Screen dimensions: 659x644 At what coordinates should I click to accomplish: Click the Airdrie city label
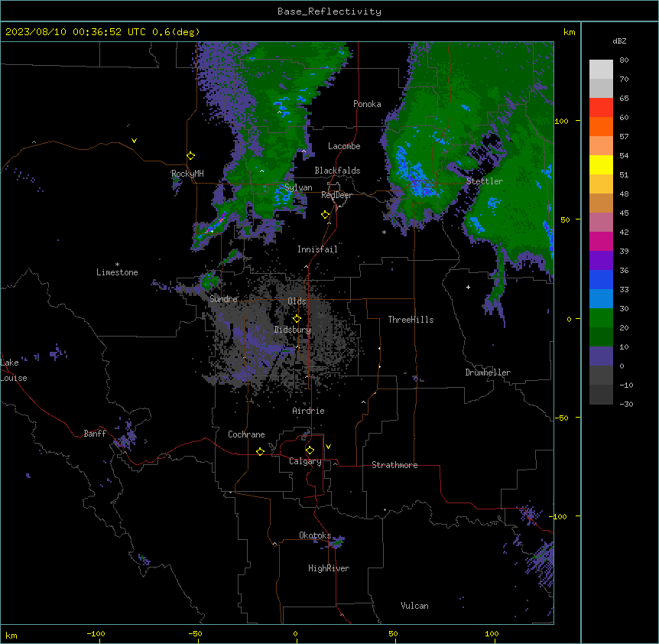(309, 411)
